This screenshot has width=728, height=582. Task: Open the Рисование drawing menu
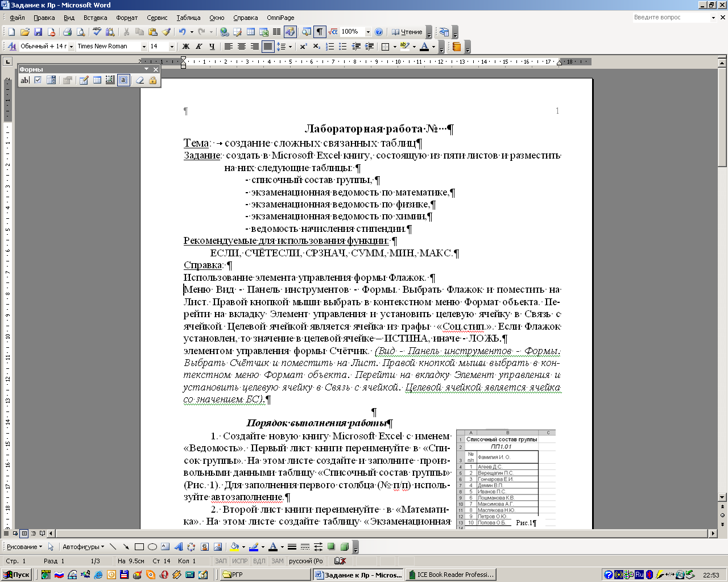24,547
